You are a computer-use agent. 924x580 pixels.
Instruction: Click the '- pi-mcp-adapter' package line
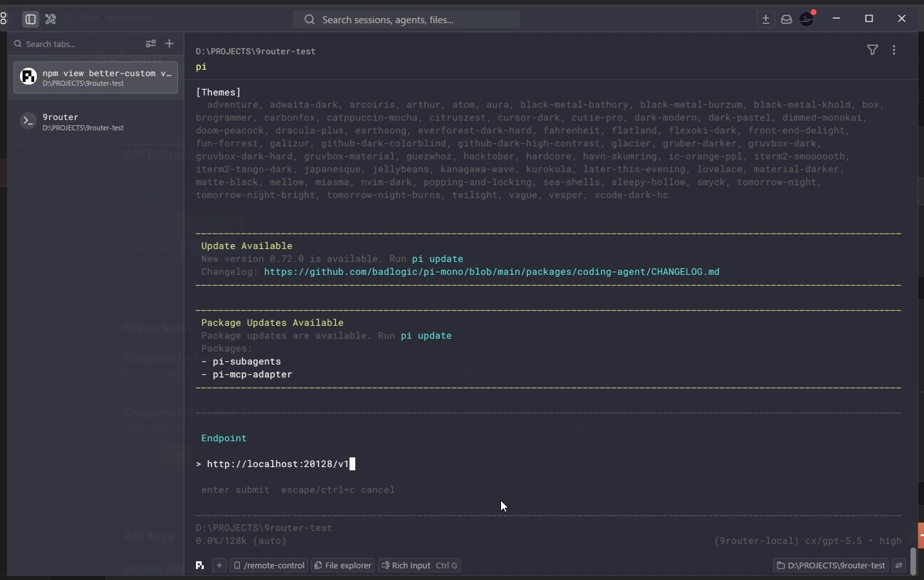[x=247, y=375]
